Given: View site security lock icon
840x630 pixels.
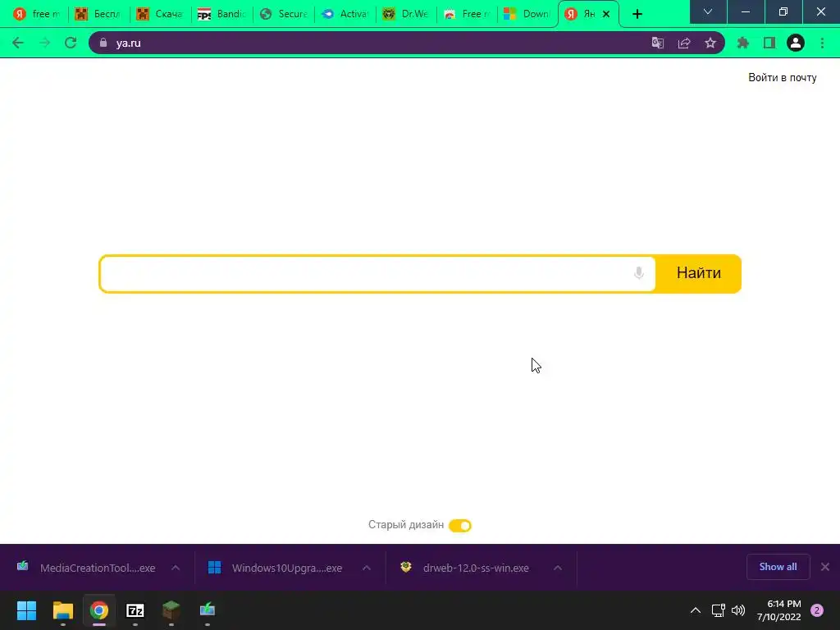Looking at the screenshot, I should coord(103,43).
